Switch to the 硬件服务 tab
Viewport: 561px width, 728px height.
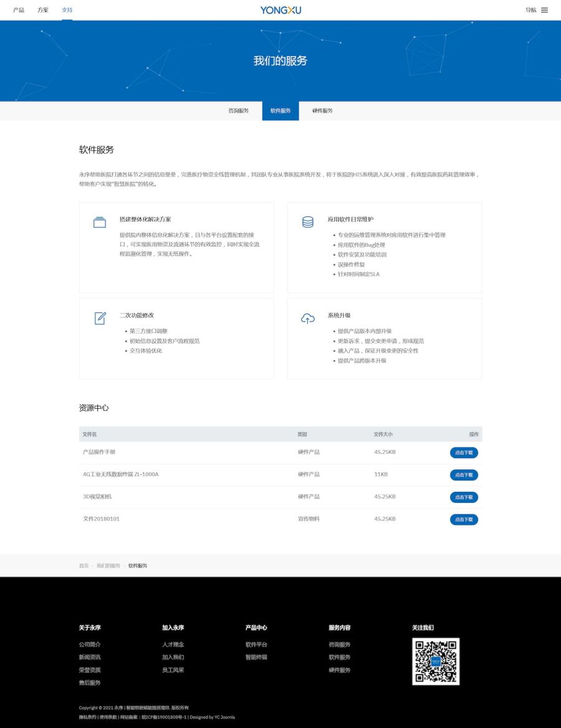click(x=322, y=111)
